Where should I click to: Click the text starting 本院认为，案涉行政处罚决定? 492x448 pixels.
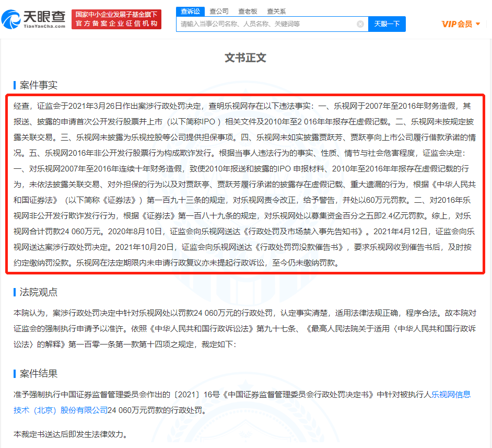(245, 329)
